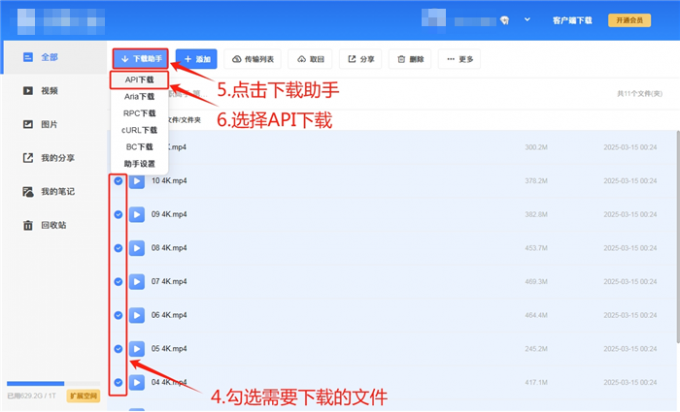The width and height of the screenshot is (680, 412).
Task: Click the cloud icon on 取回 button
Action: click(x=301, y=59)
